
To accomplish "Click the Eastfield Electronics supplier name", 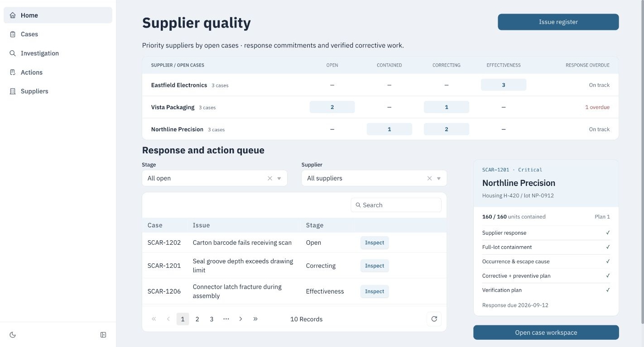I will (x=179, y=85).
